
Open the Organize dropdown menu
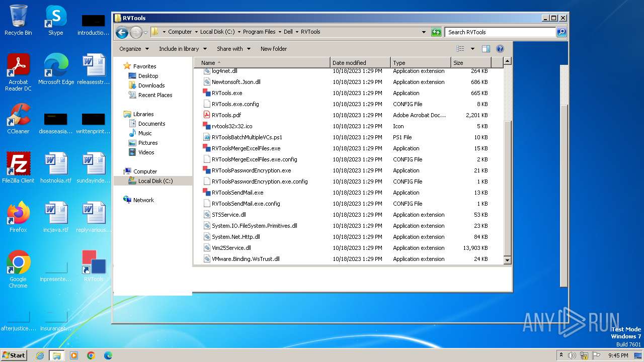pos(134,49)
